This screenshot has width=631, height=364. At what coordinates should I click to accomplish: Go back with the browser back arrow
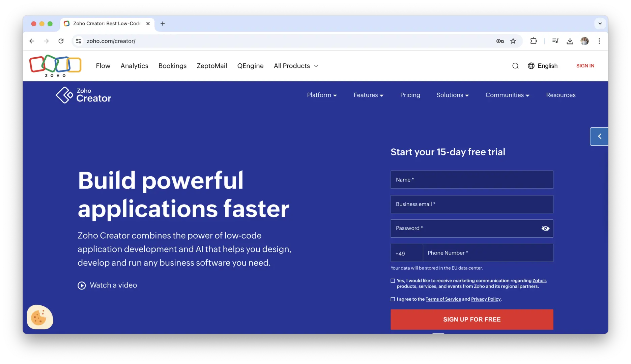click(x=32, y=41)
